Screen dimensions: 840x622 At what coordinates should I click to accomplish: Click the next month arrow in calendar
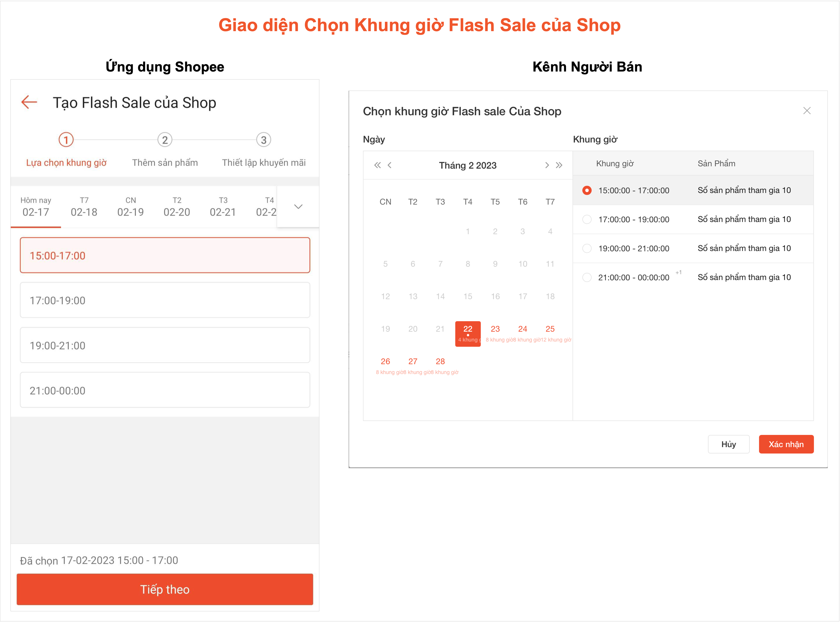tap(546, 165)
